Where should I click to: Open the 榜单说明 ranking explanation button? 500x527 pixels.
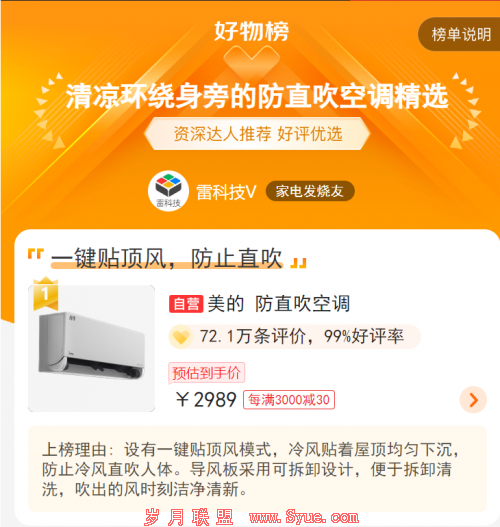pos(459,34)
